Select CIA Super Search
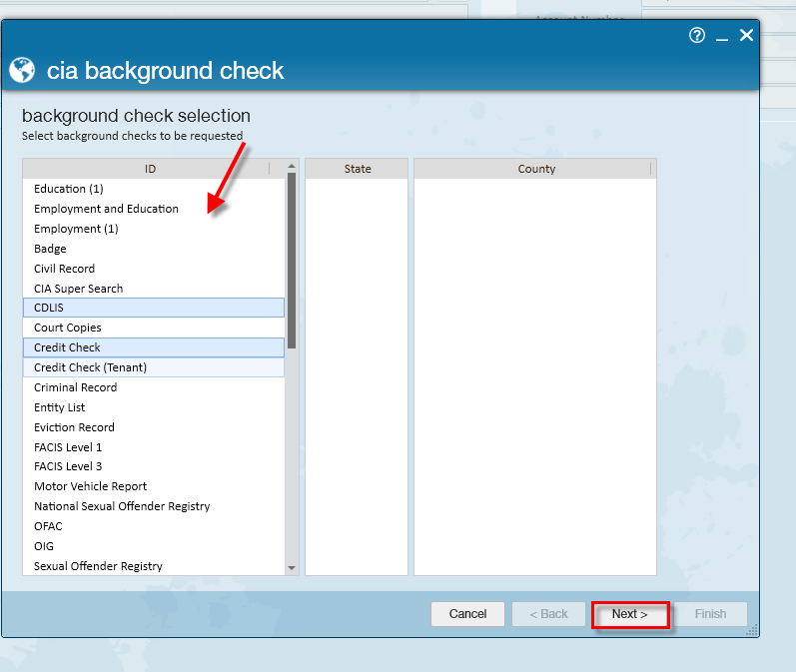 (154, 289)
